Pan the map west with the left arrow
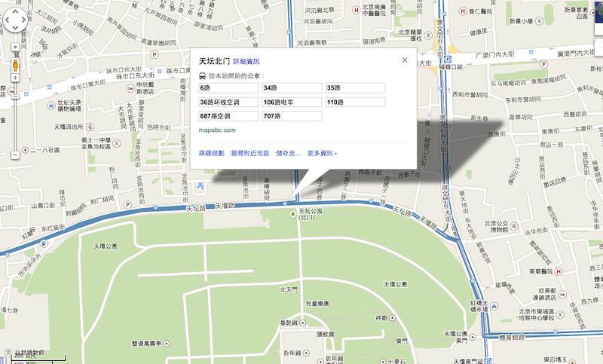 (8, 20)
